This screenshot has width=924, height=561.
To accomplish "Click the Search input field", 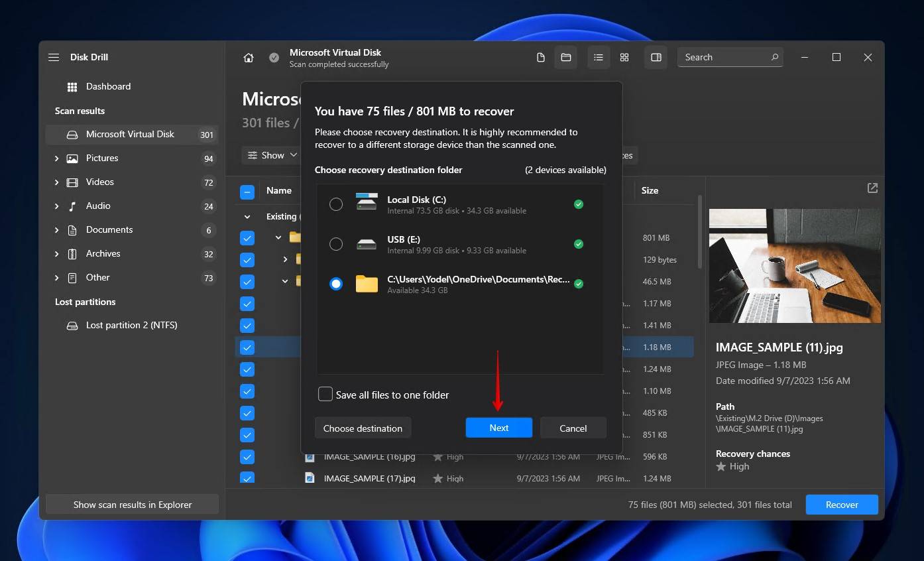I will click(x=730, y=57).
